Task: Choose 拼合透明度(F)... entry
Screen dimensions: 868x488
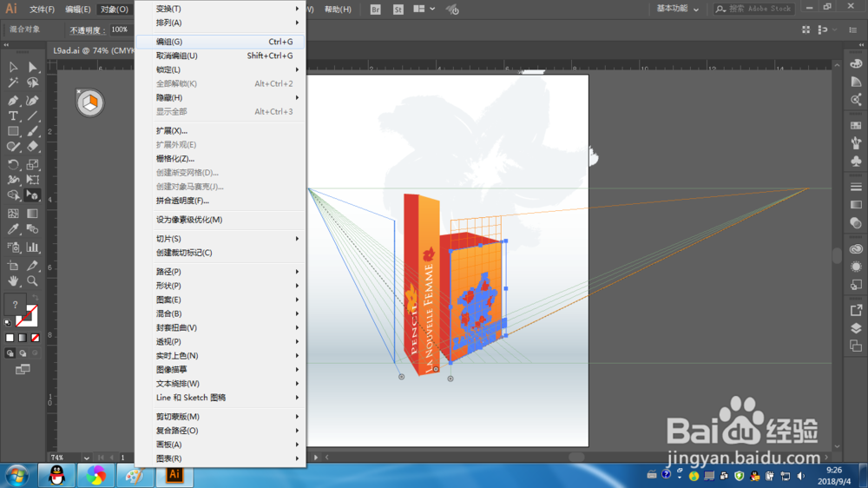Action: pos(221,201)
